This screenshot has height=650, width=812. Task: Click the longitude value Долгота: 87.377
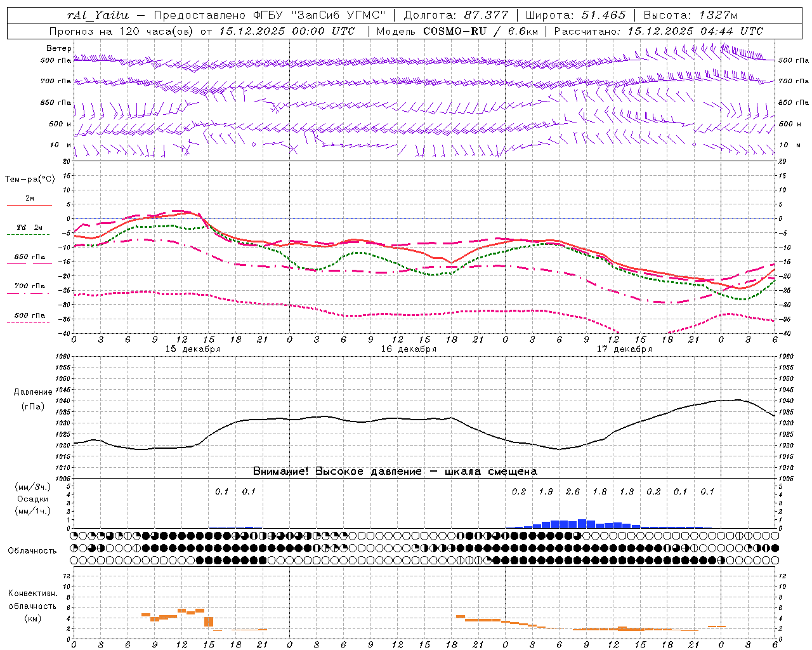455,15
